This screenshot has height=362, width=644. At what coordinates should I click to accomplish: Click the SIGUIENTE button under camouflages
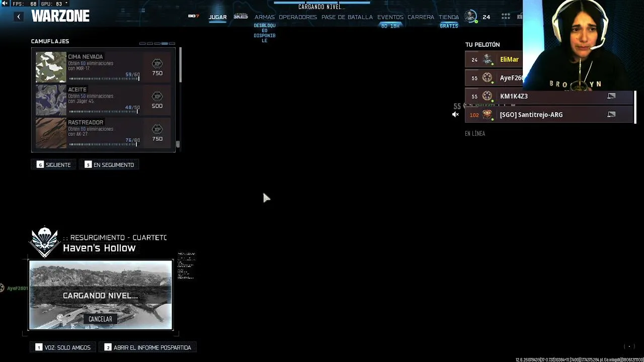pos(54,165)
